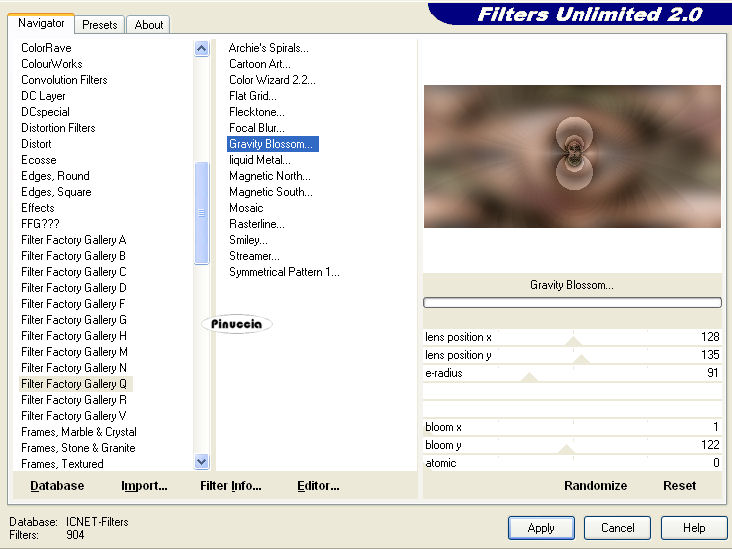The height and width of the screenshot is (549, 732).
Task: Select Filter Factory Gallery H
Action: [x=74, y=336]
